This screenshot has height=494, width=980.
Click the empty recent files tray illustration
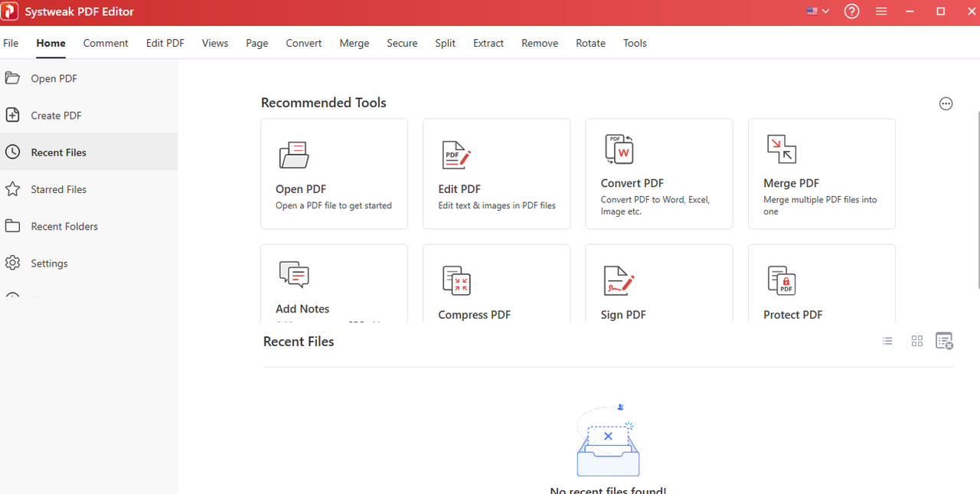pos(608,441)
